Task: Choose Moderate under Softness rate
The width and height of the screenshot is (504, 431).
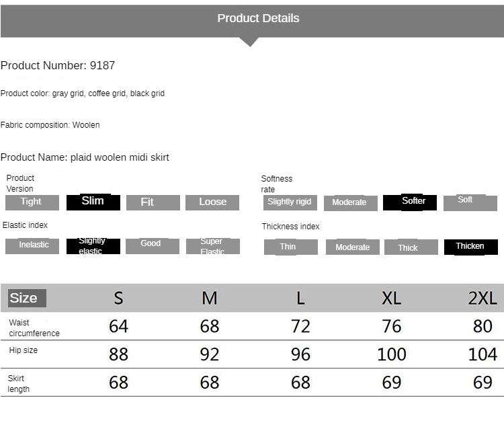Action: coord(351,203)
